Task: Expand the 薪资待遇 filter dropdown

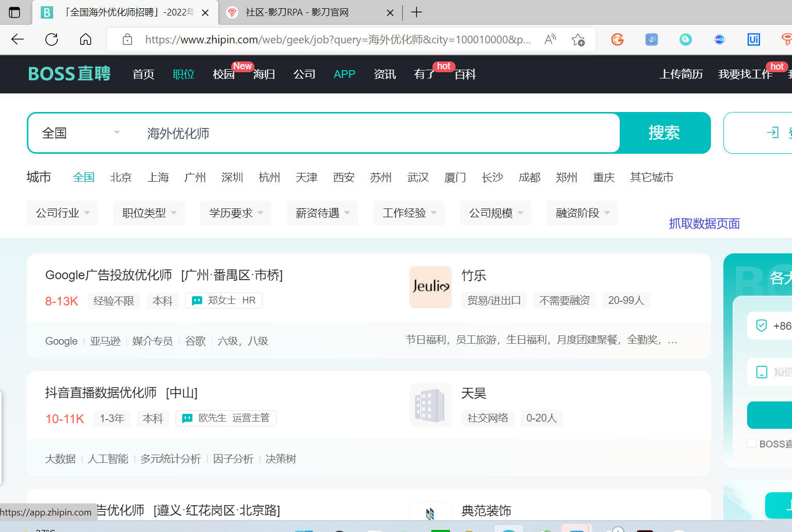Action: click(322, 213)
